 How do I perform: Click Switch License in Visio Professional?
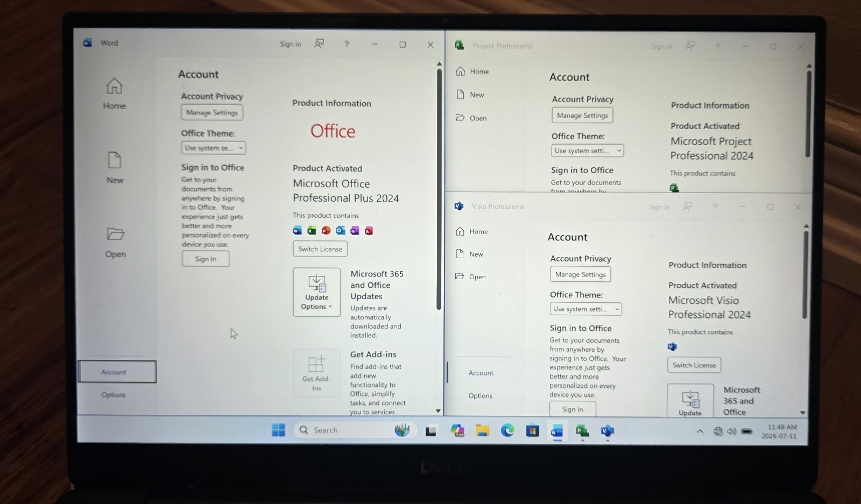[694, 365]
